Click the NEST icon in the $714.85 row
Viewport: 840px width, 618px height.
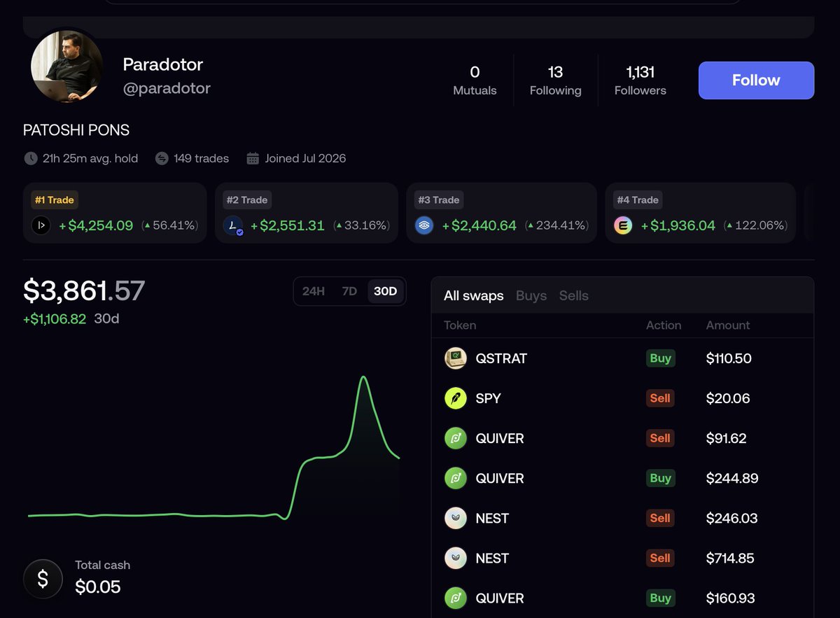click(456, 558)
